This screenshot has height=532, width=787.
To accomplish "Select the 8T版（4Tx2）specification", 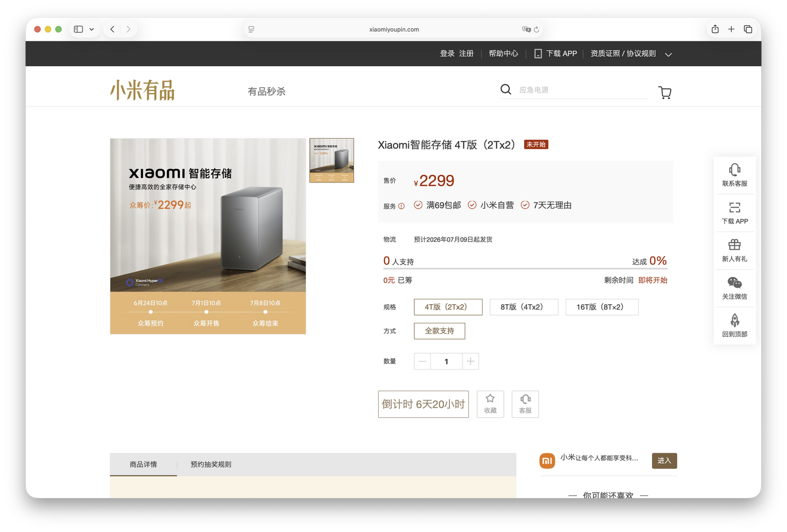I will [x=524, y=307].
